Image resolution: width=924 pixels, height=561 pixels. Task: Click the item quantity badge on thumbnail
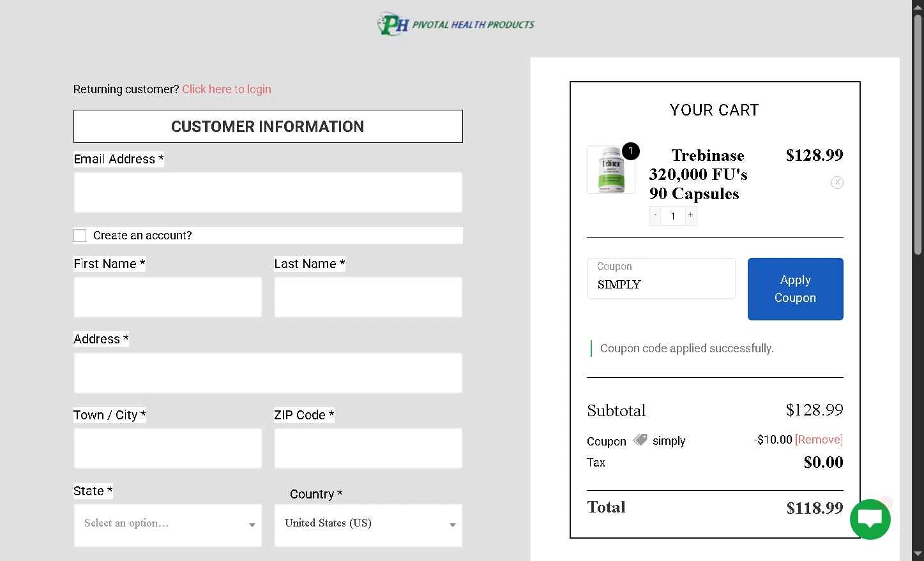pyautogui.click(x=630, y=151)
